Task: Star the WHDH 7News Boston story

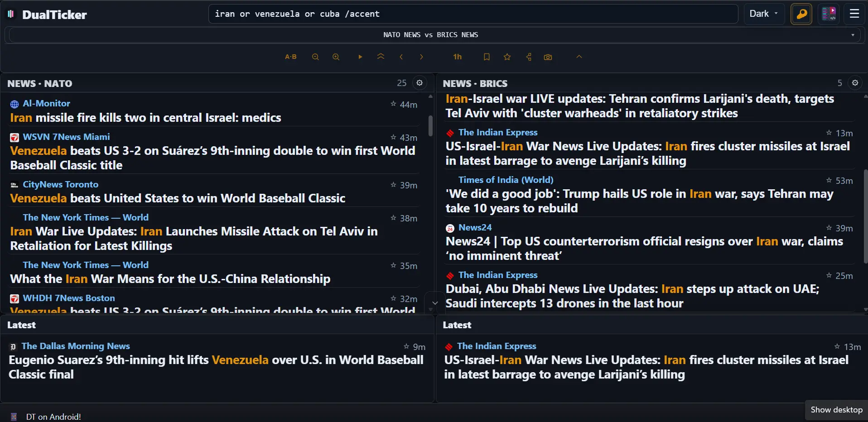Action: click(393, 298)
